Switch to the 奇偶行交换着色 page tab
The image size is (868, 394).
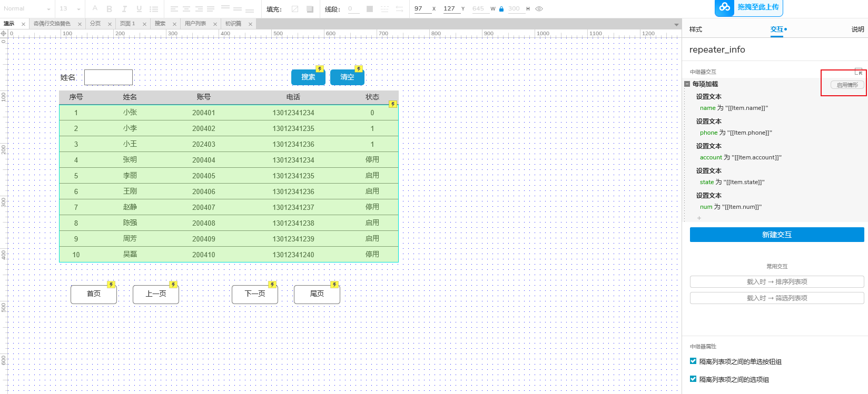[x=52, y=24]
